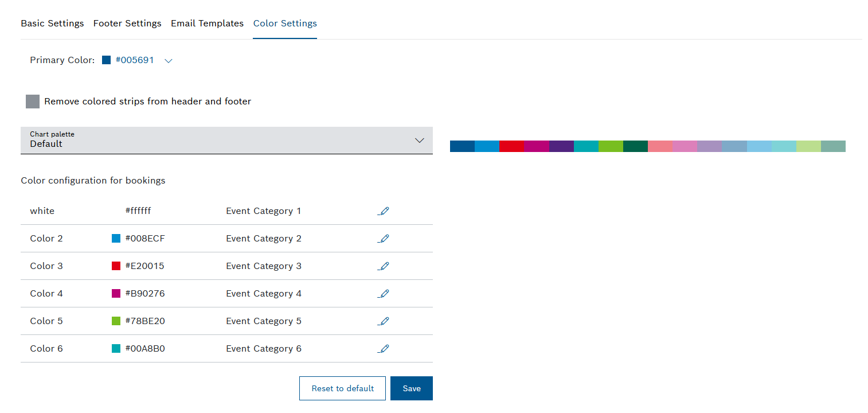This screenshot has width=868, height=413.
Task: Switch to the Basic Settings tab
Action: pos(52,24)
